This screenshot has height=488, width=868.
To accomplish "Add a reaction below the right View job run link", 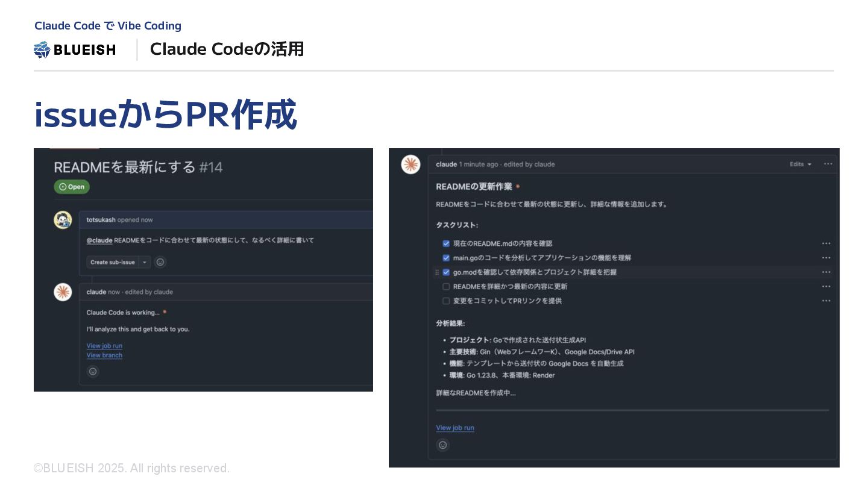I will (x=443, y=445).
